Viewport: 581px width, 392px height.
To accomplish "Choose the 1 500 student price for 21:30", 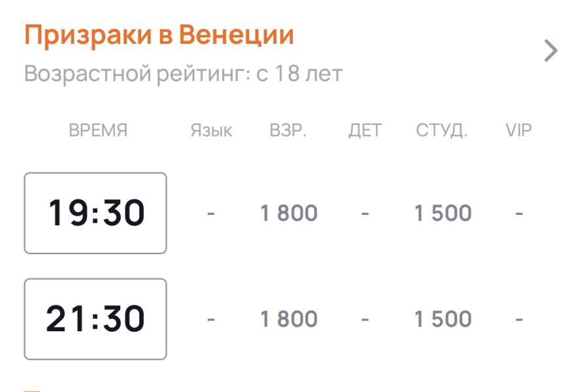I will [443, 319].
